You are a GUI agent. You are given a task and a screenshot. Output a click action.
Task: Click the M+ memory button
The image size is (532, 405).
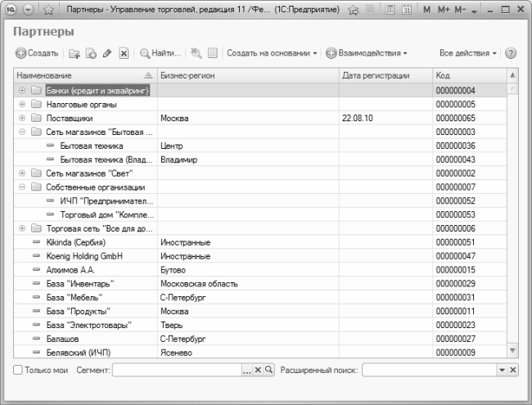pos(444,10)
